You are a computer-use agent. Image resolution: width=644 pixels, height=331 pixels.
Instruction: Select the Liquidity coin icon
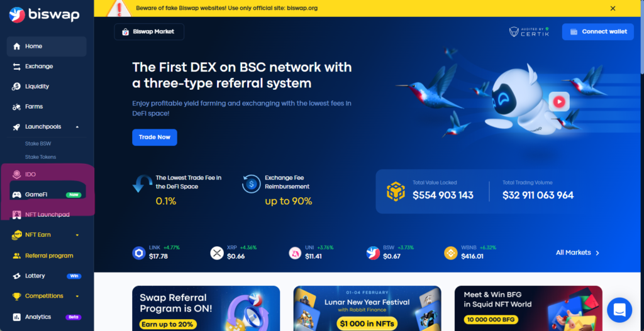tap(16, 87)
